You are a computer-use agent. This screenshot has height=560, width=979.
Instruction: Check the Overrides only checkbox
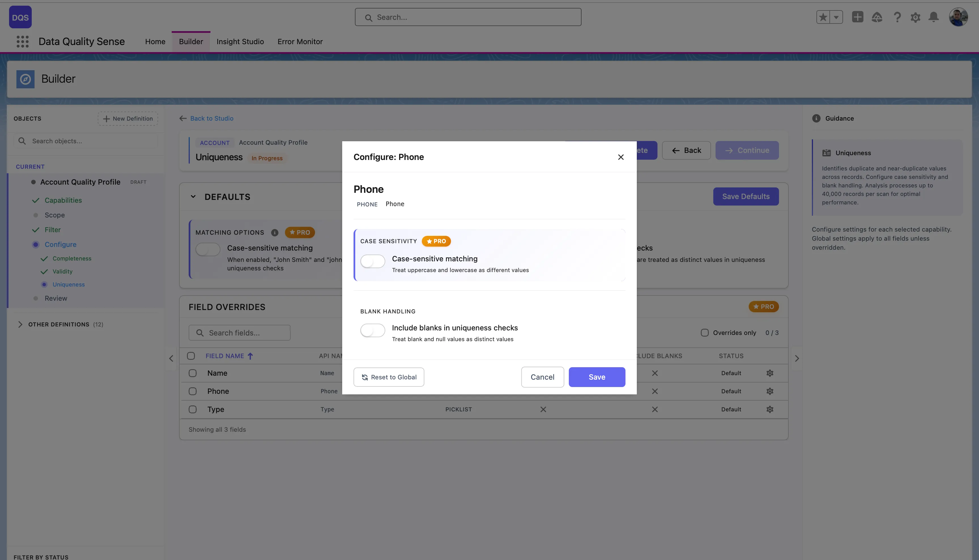tap(705, 332)
